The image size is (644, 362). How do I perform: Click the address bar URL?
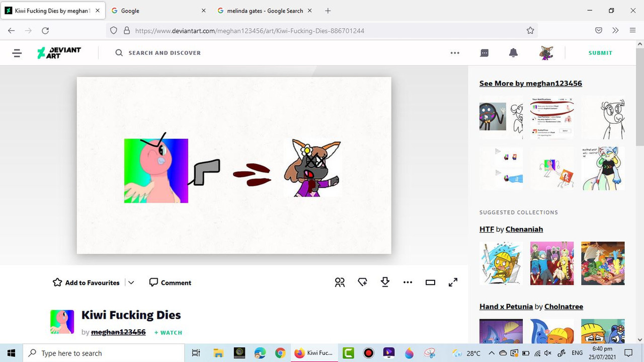coord(250,31)
